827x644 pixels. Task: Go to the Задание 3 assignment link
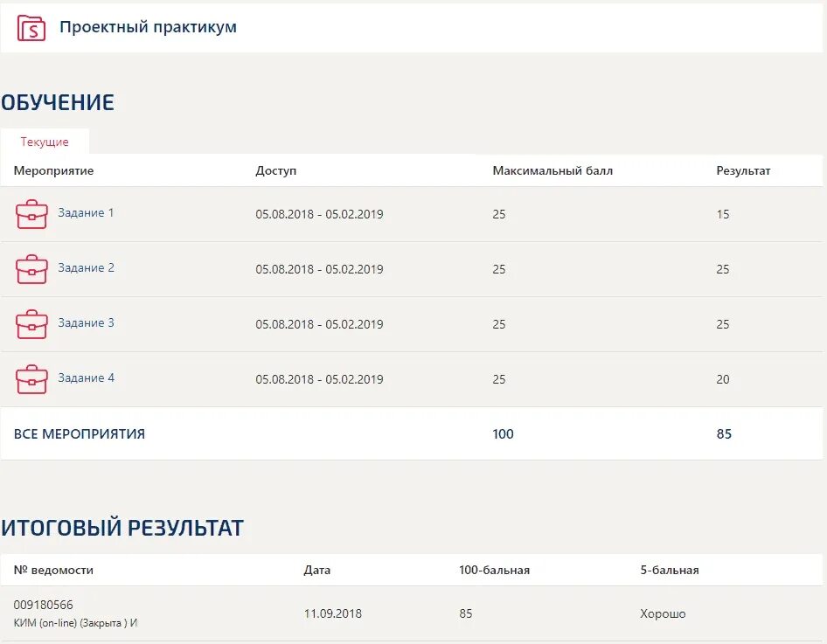point(86,323)
